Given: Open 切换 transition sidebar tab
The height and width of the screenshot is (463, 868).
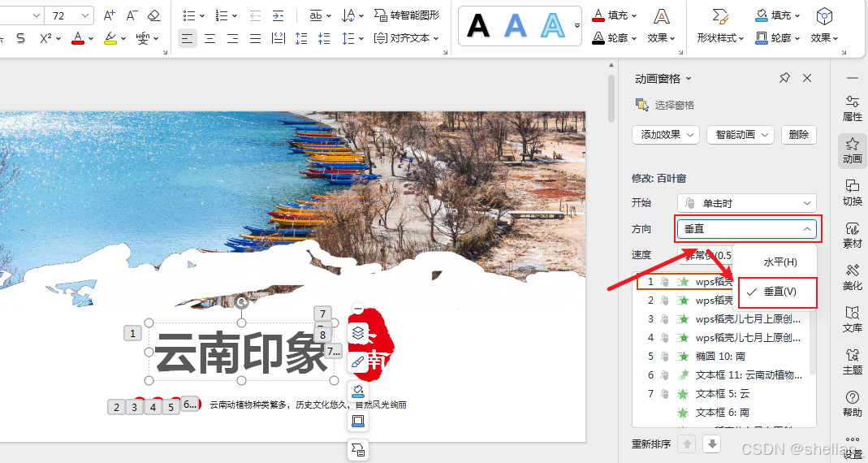Looking at the screenshot, I should tap(852, 193).
